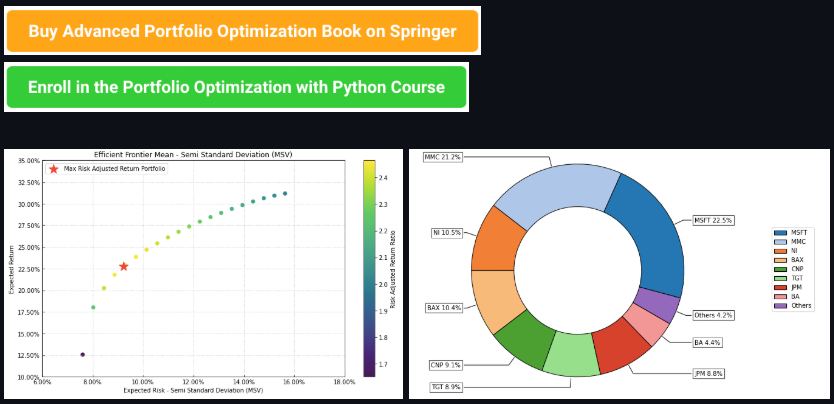Click the Max Risk Adjusted Return Portfolio legend entry
The width and height of the screenshot is (834, 404).
click(112, 169)
